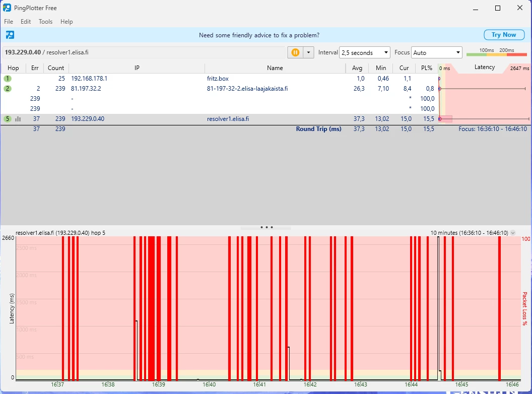Toggle the hop 5 timeline graph bars icon
532x394 pixels.
[18, 119]
